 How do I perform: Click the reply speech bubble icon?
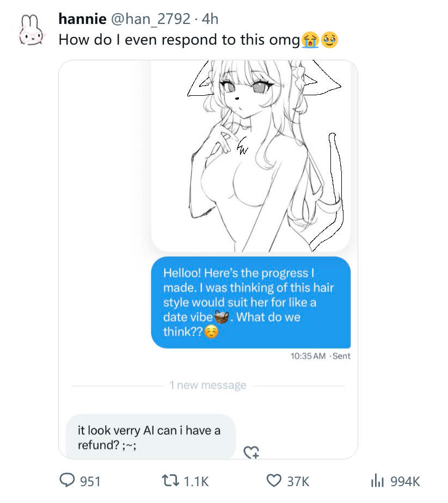point(66,481)
